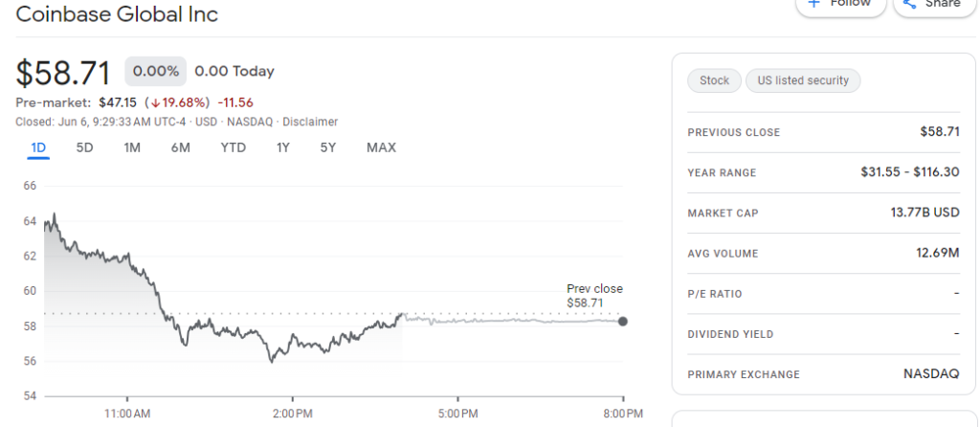Click the end-of-line dot on chart
This screenshot has width=980, height=427.
[x=623, y=321]
